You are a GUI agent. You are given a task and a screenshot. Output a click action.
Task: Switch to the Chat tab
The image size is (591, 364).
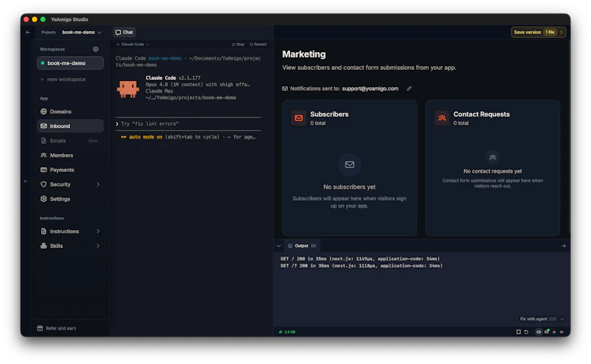[x=124, y=33]
